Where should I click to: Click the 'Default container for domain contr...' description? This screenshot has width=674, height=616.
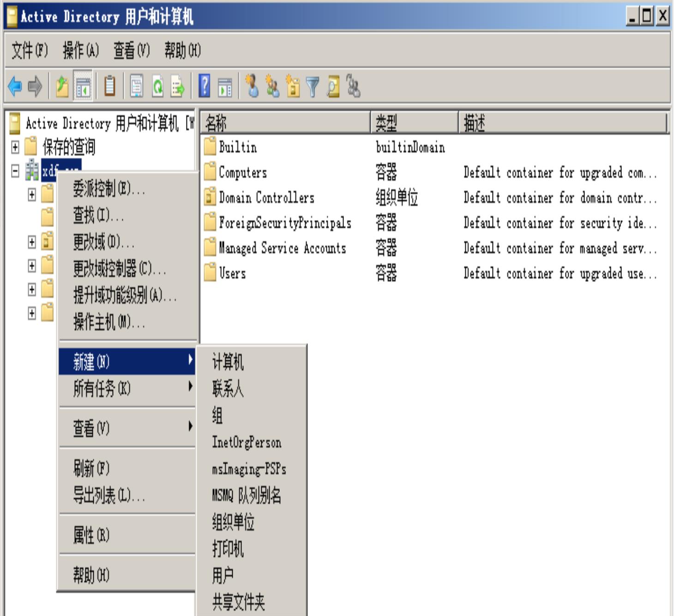pyautogui.click(x=560, y=197)
